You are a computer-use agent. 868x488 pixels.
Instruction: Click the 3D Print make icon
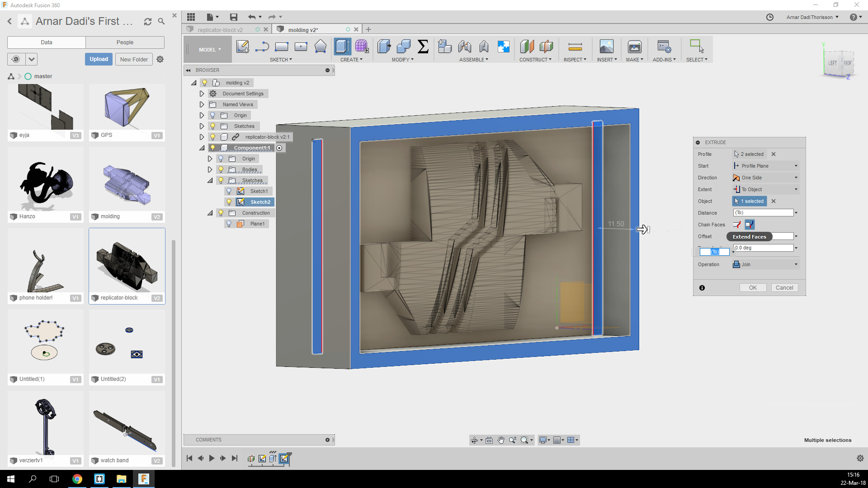pyautogui.click(x=634, y=47)
